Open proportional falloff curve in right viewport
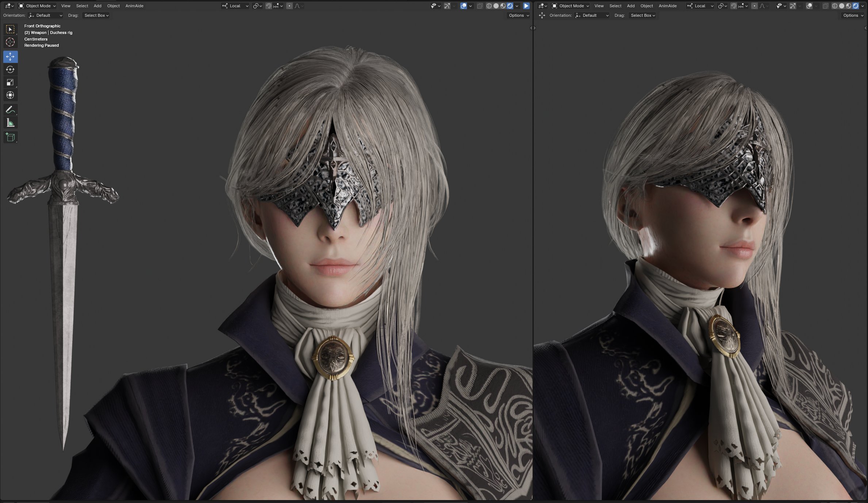This screenshot has width=868, height=503. [764, 6]
